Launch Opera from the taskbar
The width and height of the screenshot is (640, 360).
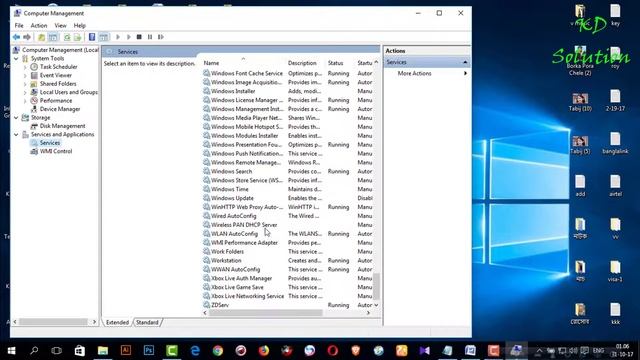pos(333,351)
